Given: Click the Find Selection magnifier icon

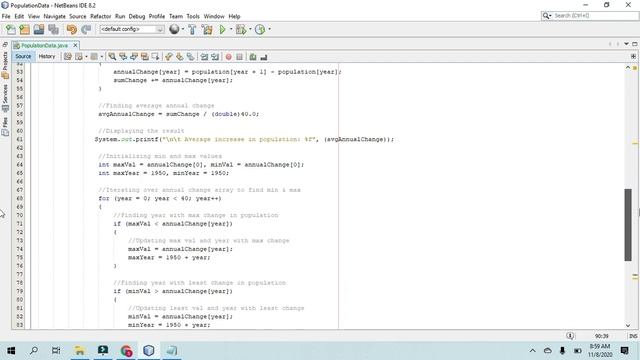Looking at the screenshot, I should tap(112, 57).
